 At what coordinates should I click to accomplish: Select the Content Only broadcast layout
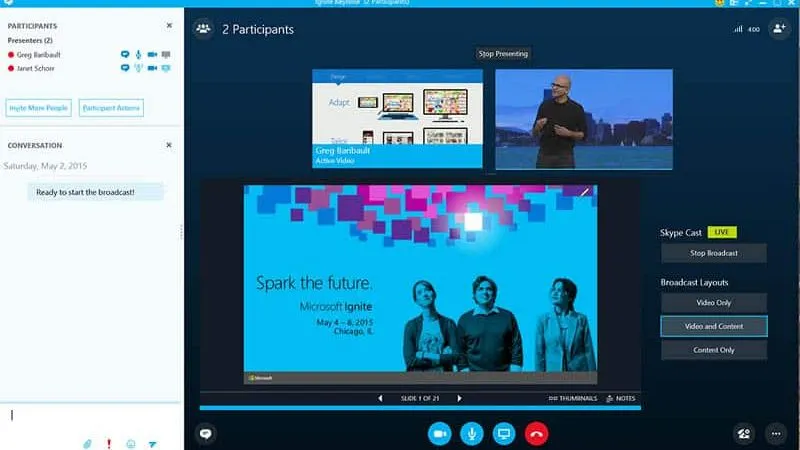click(x=714, y=350)
